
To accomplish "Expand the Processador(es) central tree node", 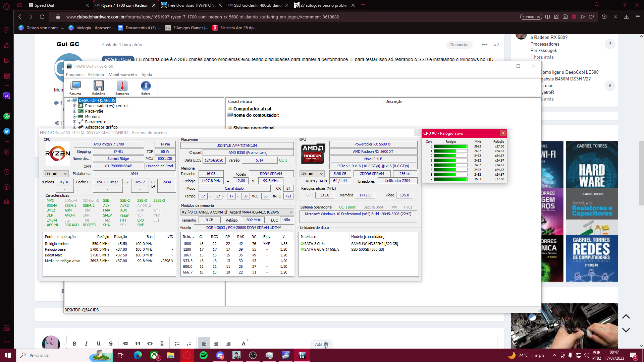I will point(75,106).
